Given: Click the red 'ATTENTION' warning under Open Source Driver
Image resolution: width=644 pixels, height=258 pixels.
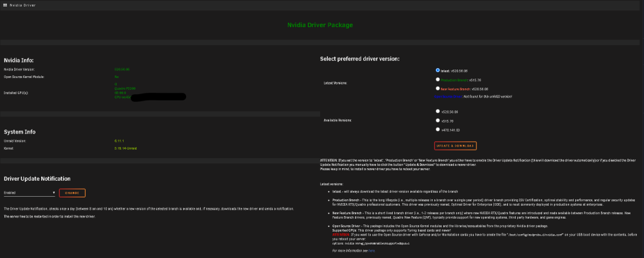Looking at the screenshot, I should click(341, 235).
